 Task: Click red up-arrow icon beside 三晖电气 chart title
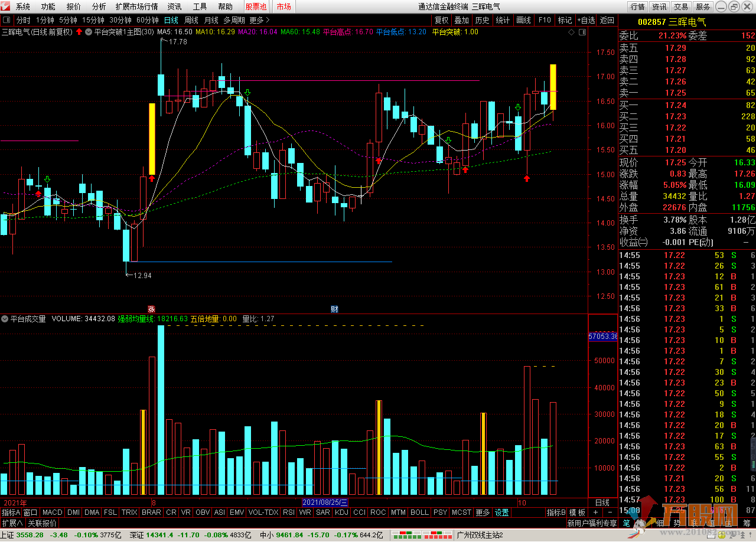coord(79,32)
